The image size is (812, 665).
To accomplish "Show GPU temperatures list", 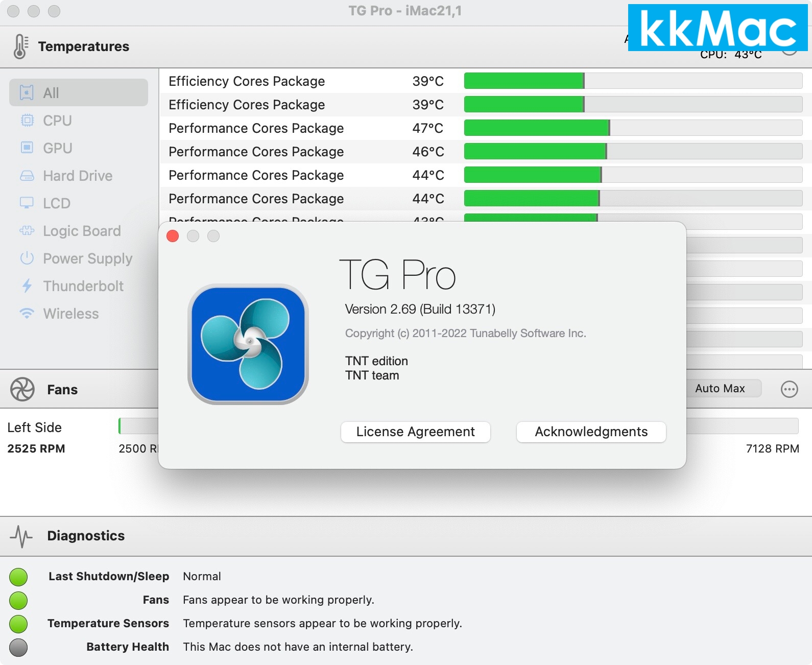I will coord(58,148).
